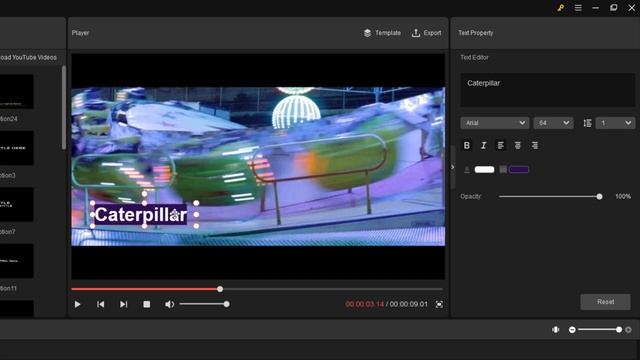
Task: Select the thumbnail above the label ending 'tion7'
Action: point(17,204)
